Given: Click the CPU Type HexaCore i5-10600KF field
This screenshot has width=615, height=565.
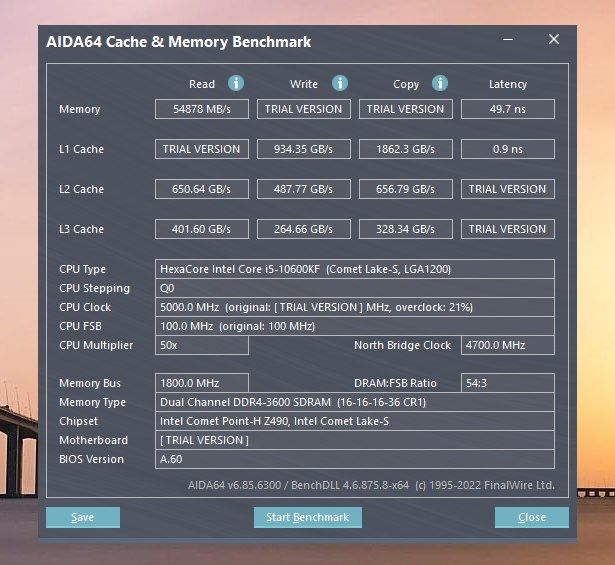Looking at the screenshot, I should click(355, 269).
